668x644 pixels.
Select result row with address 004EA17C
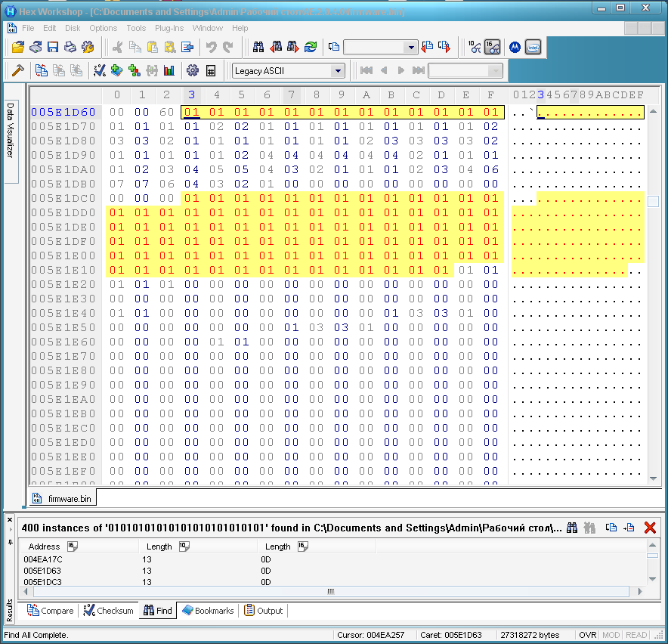tap(42, 559)
